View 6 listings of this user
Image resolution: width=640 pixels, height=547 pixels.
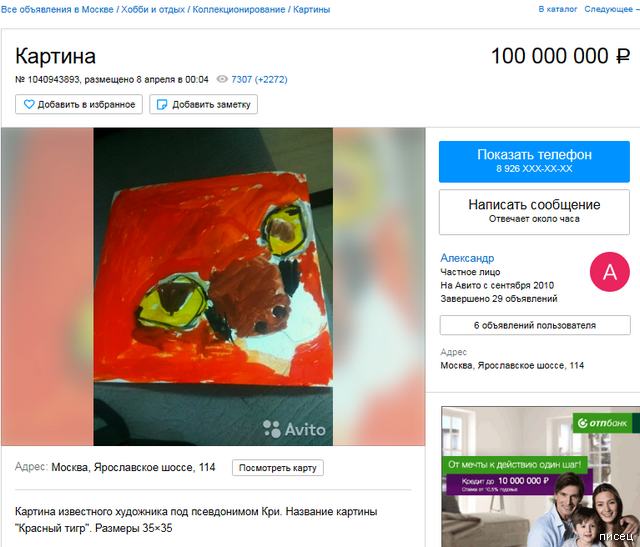coord(535,325)
